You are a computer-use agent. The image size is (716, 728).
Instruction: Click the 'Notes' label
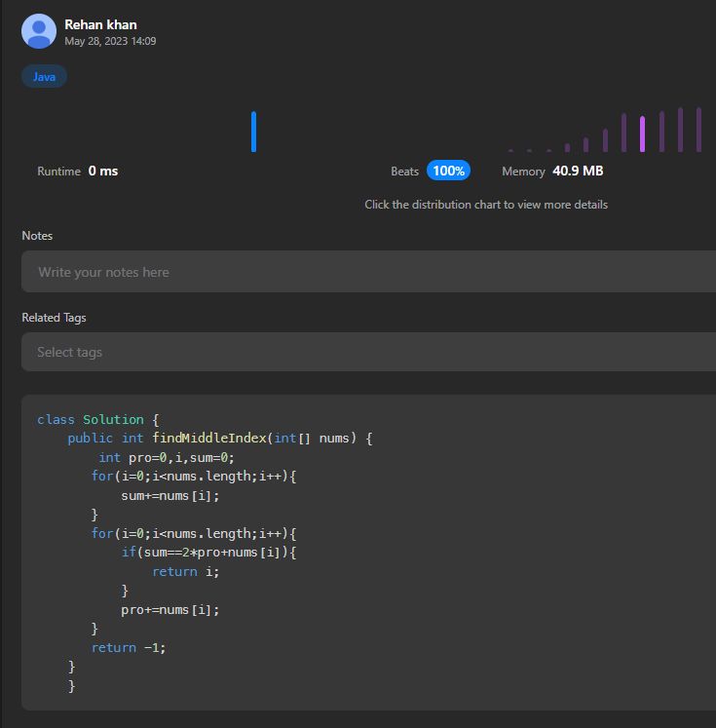tap(37, 236)
